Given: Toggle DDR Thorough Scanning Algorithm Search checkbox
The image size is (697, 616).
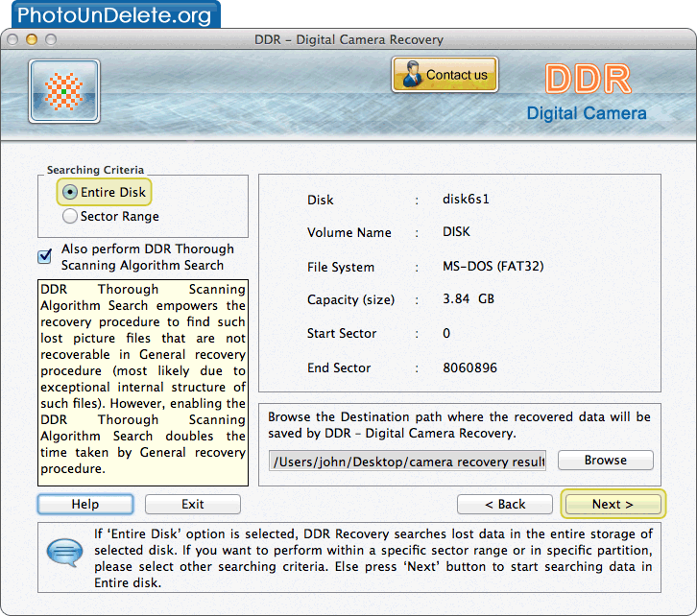Looking at the screenshot, I should click(x=45, y=256).
